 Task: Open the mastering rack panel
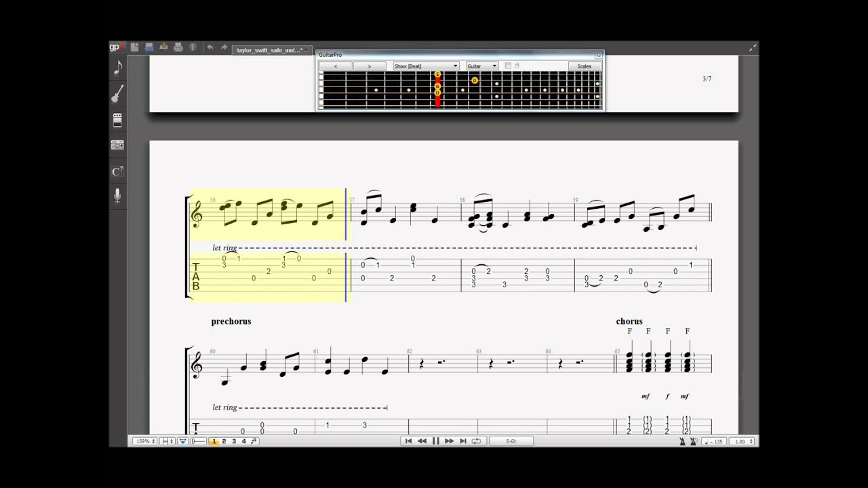[117, 144]
